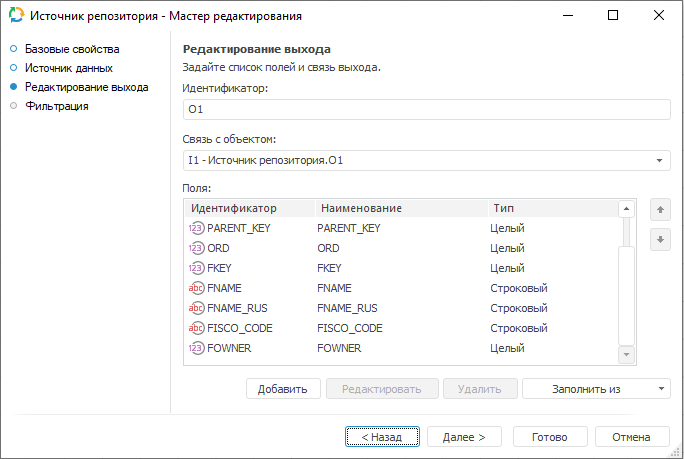This screenshot has height=459, width=684.
Task: Click the integer type icon of PARENT_KEY
Action: [196, 228]
